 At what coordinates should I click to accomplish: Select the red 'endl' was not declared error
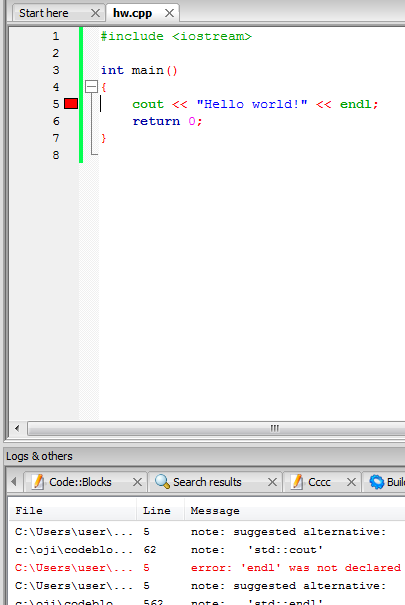[207, 568]
